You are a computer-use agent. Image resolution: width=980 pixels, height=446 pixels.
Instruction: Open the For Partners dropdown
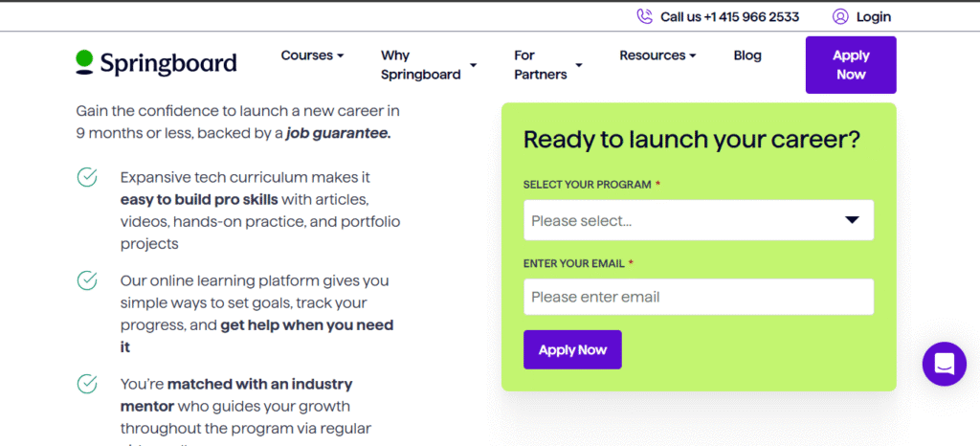tap(547, 65)
